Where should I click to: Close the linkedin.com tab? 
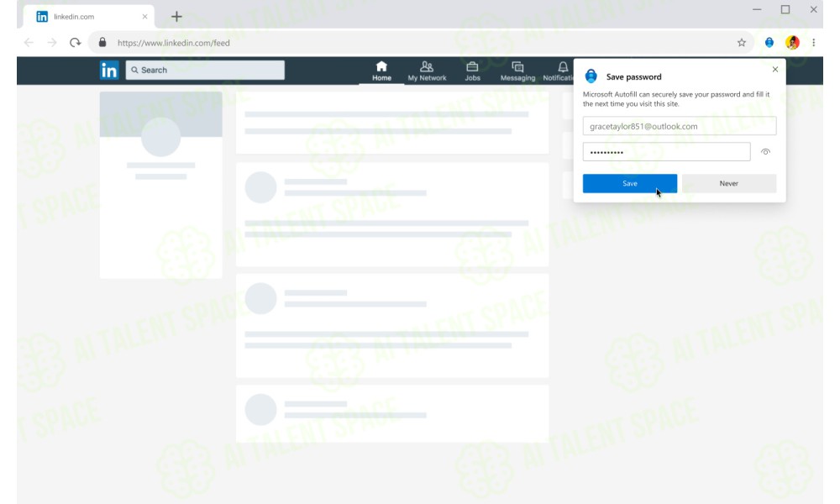(144, 17)
